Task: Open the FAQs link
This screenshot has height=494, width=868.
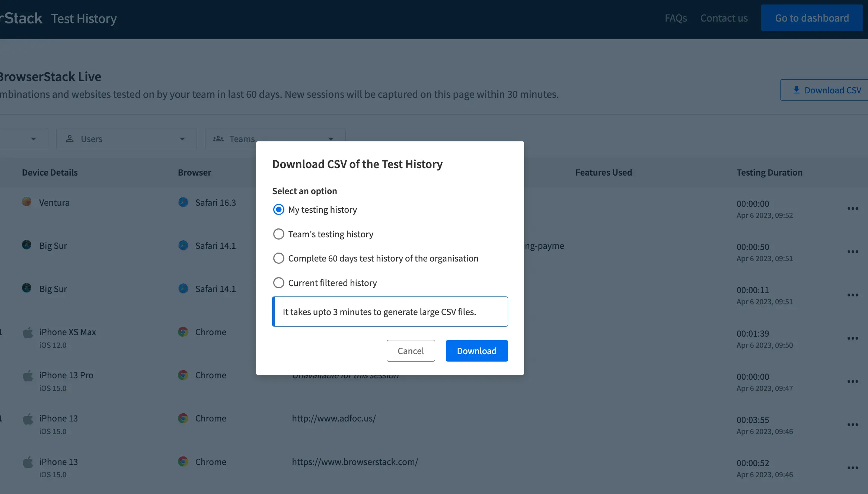Action: pyautogui.click(x=676, y=18)
